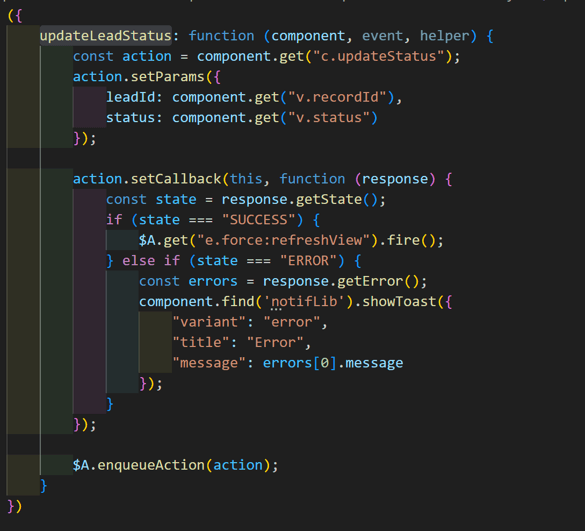Click the "c.updateStatus" string literal

pyautogui.click(x=379, y=56)
